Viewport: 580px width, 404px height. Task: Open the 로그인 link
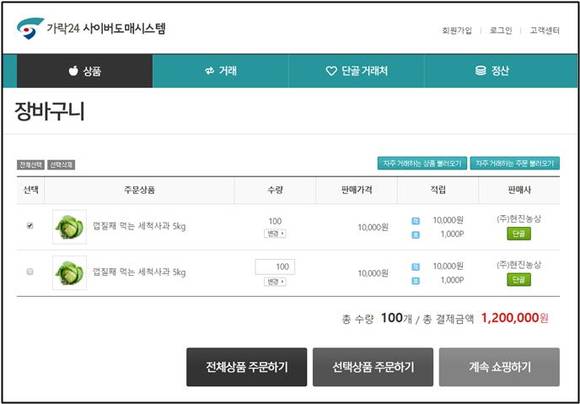501,31
